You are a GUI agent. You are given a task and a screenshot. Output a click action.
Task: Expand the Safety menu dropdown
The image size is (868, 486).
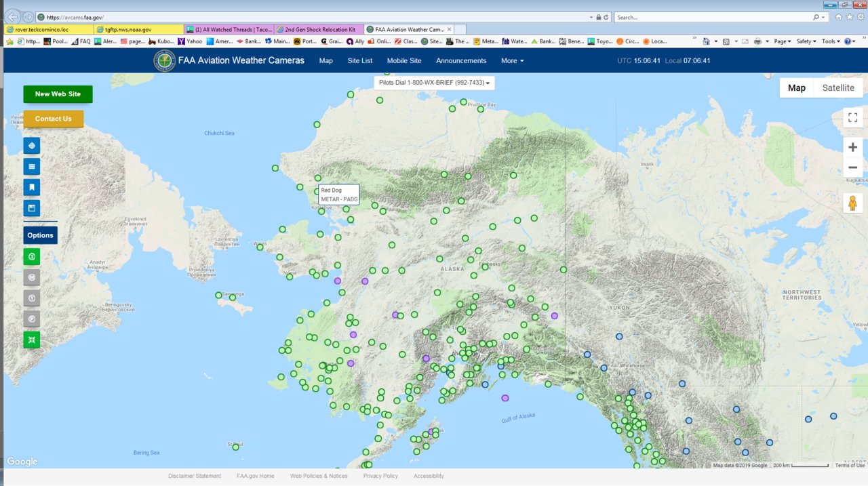click(806, 41)
